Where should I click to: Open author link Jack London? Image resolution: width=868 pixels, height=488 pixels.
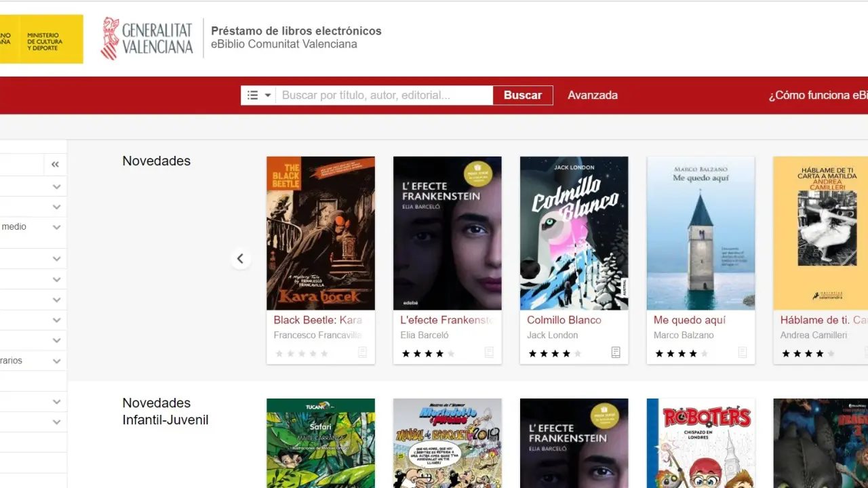552,335
